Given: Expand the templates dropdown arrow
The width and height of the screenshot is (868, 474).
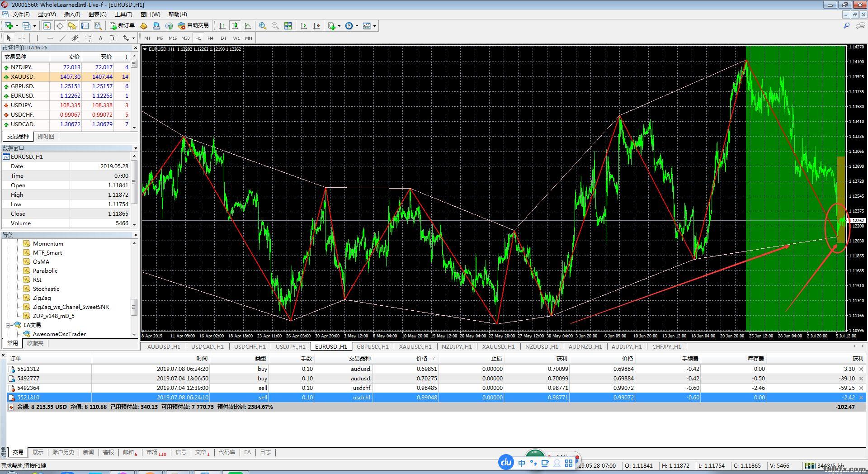Looking at the screenshot, I should tap(374, 26).
